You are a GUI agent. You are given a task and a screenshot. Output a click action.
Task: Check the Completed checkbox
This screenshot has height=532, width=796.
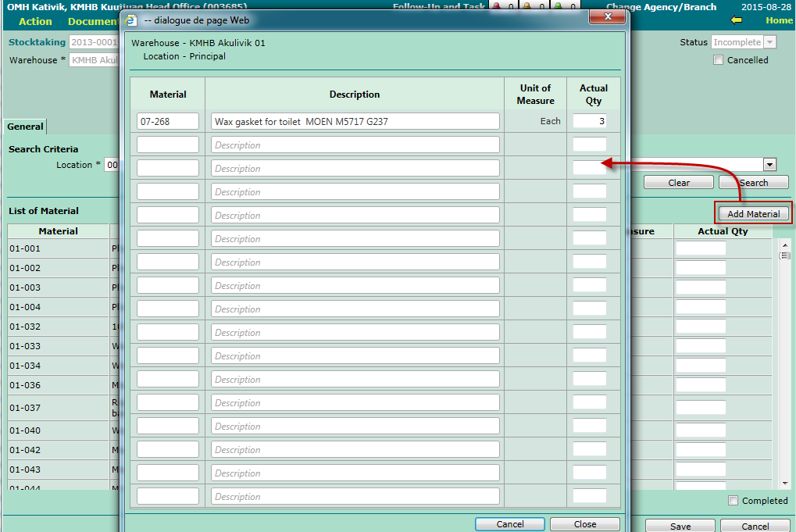[733, 501]
